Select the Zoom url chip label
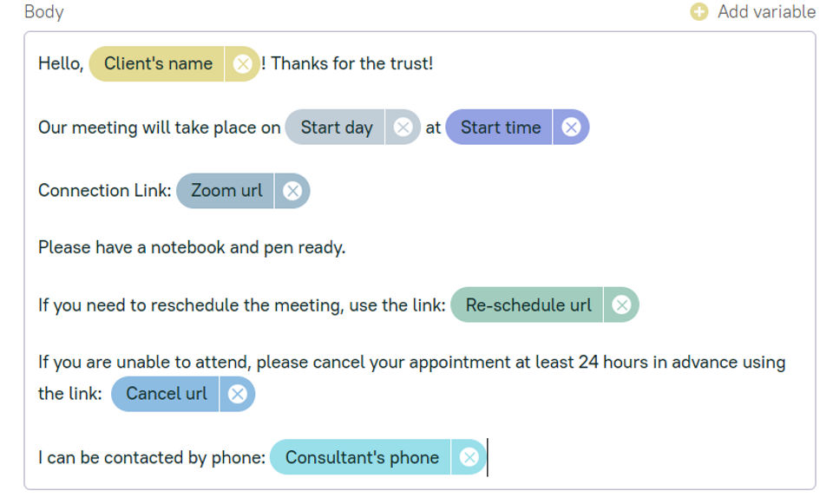Viewport: 833px width, 504px height. (226, 191)
